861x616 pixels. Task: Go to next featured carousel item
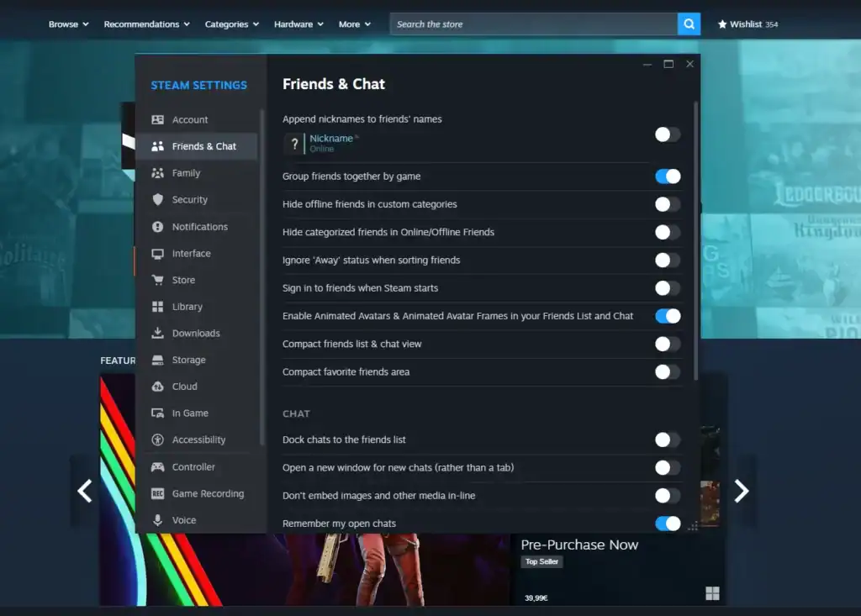point(741,491)
